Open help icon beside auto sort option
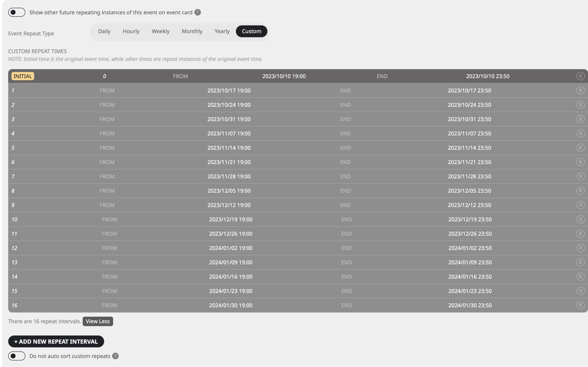This screenshot has height=367, width=588. click(115, 356)
